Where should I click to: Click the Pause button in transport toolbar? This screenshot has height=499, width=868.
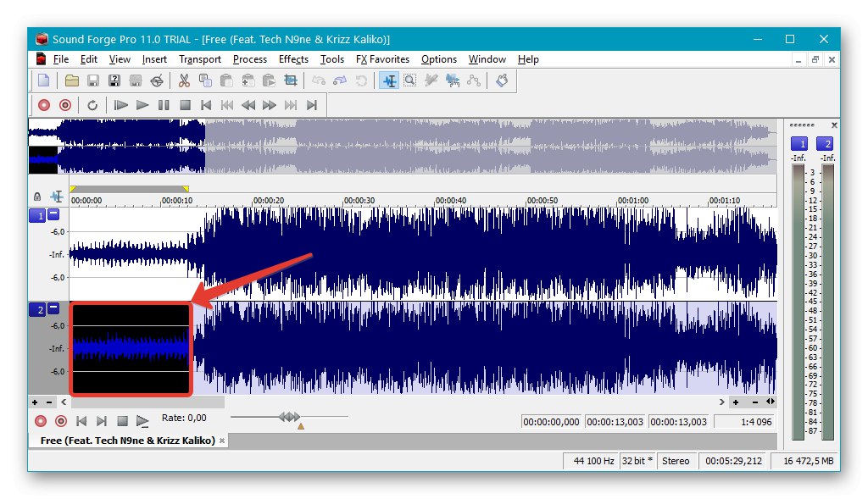(164, 105)
